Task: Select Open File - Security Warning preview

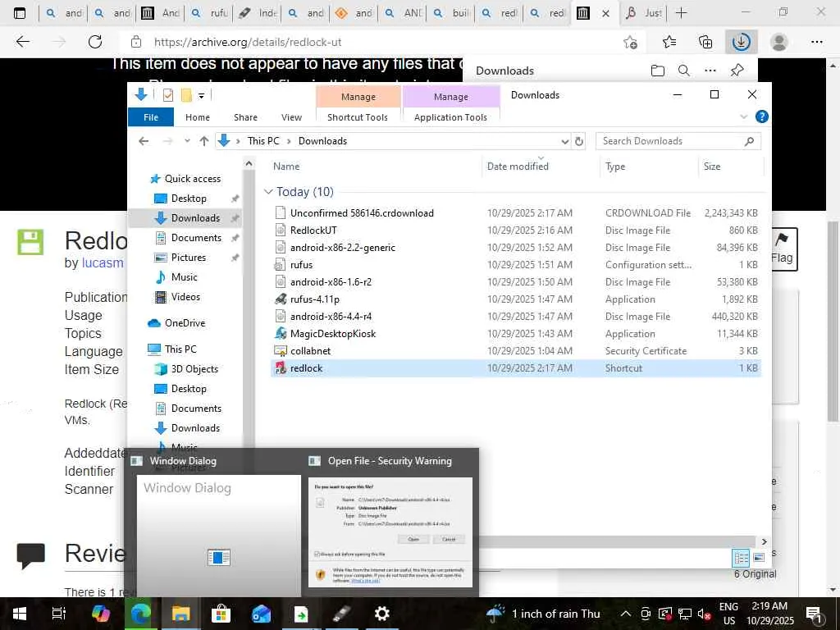Action: [390, 522]
